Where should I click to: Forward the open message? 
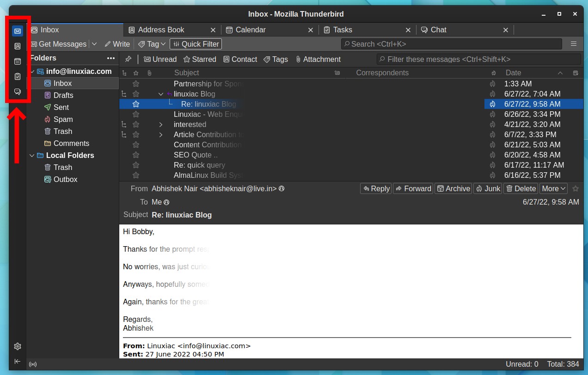[x=413, y=188]
